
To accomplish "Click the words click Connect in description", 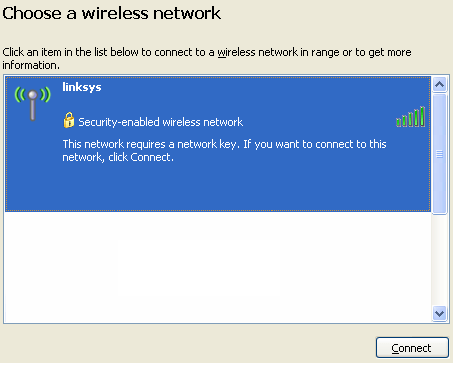I will point(139,157).
